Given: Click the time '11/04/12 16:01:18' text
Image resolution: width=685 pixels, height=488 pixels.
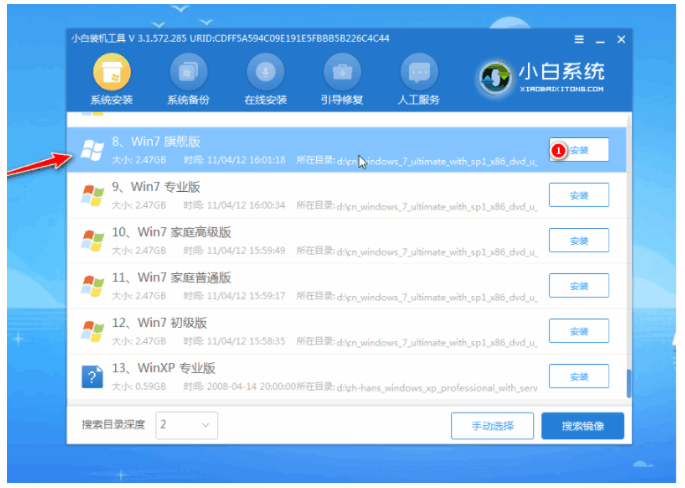Looking at the screenshot, I should tap(246, 160).
